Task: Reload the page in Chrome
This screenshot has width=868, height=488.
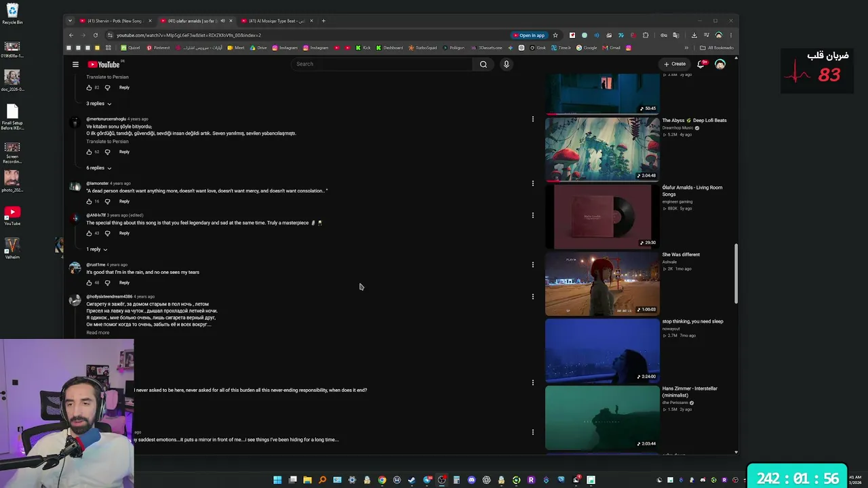Action: coord(96,35)
